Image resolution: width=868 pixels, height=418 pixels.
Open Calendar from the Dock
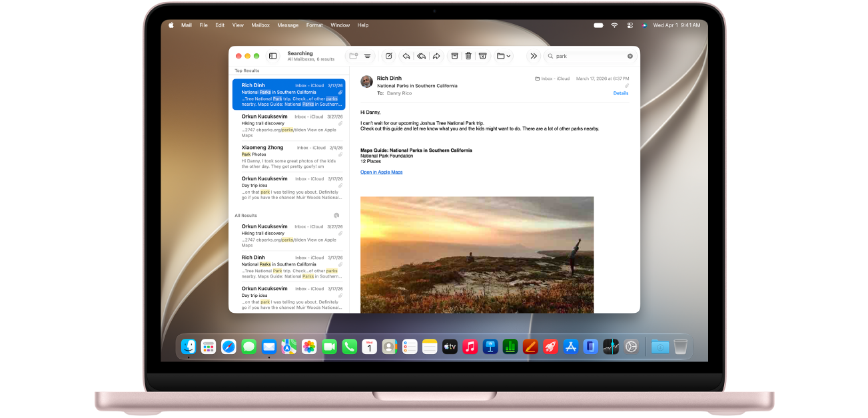pyautogui.click(x=370, y=347)
